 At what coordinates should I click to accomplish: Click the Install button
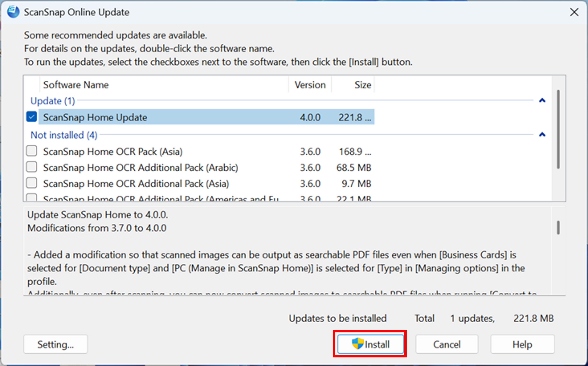[x=371, y=344]
